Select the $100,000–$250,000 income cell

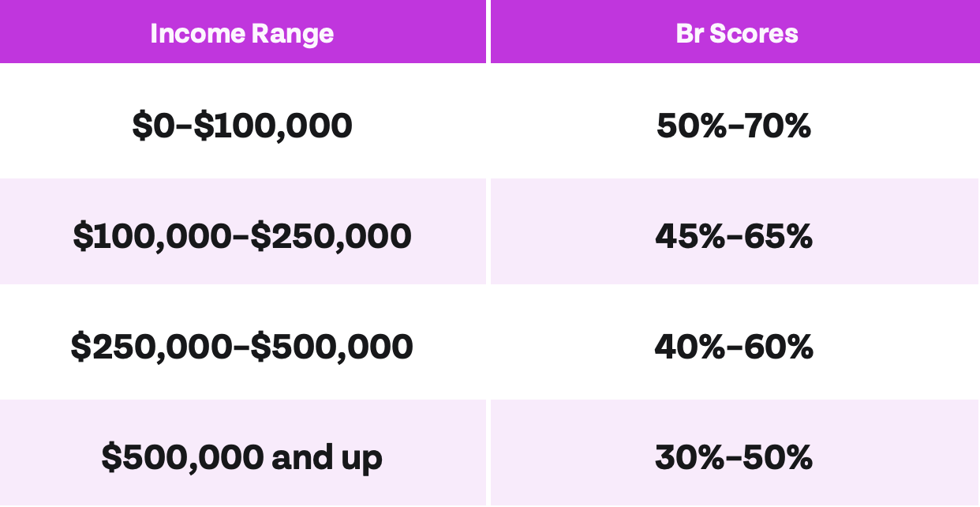[241, 236]
